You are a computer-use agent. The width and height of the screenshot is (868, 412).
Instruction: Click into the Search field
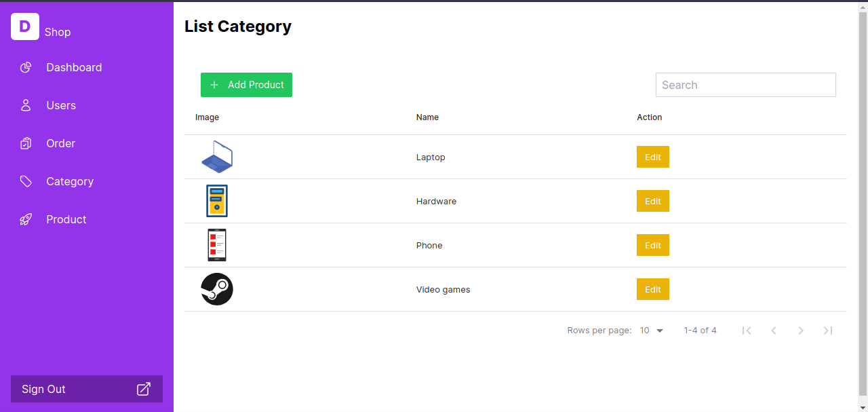click(745, 85)
